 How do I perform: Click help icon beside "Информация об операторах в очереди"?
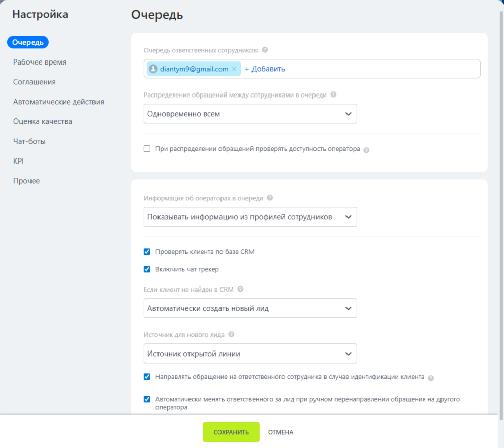click(270, 198)
